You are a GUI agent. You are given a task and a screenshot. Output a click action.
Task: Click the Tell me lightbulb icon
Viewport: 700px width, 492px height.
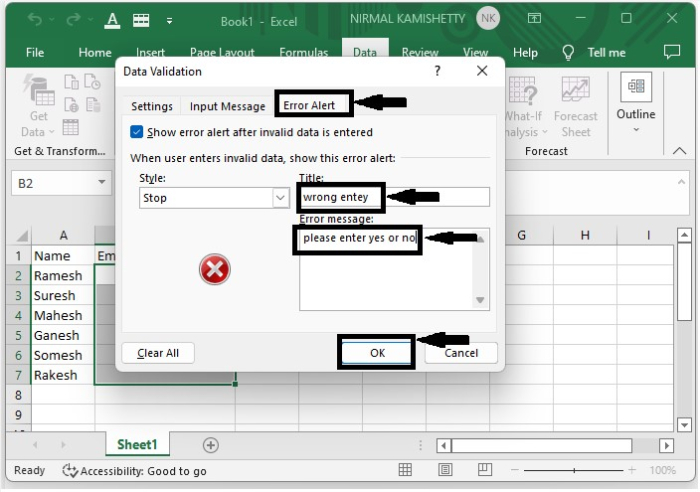(x=568, y=53)
